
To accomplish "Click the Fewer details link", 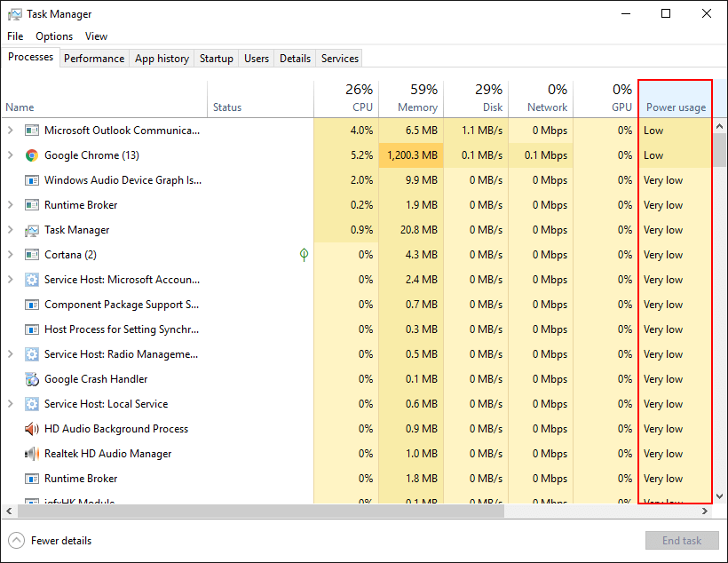I will [x=61, y=541].
